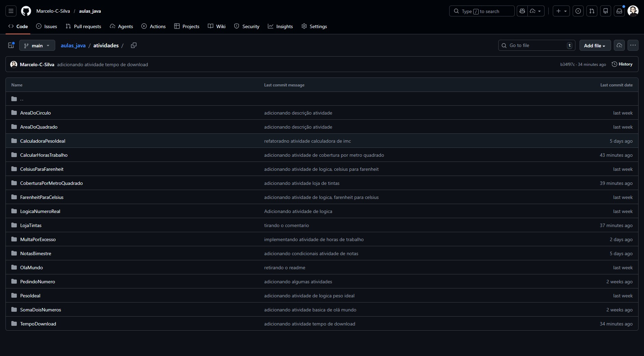Navigate to aulas_java breadcrumb link

click(x=73, y=45)
